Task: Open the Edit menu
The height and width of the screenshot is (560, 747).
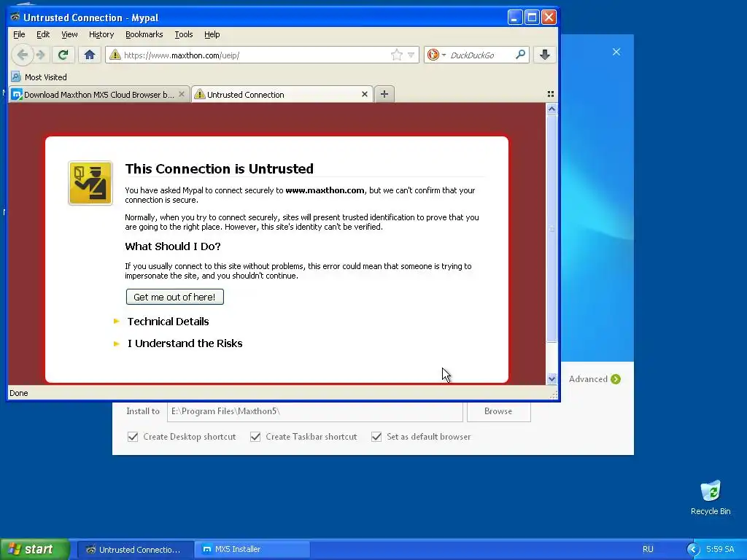Action: point(43,34)
